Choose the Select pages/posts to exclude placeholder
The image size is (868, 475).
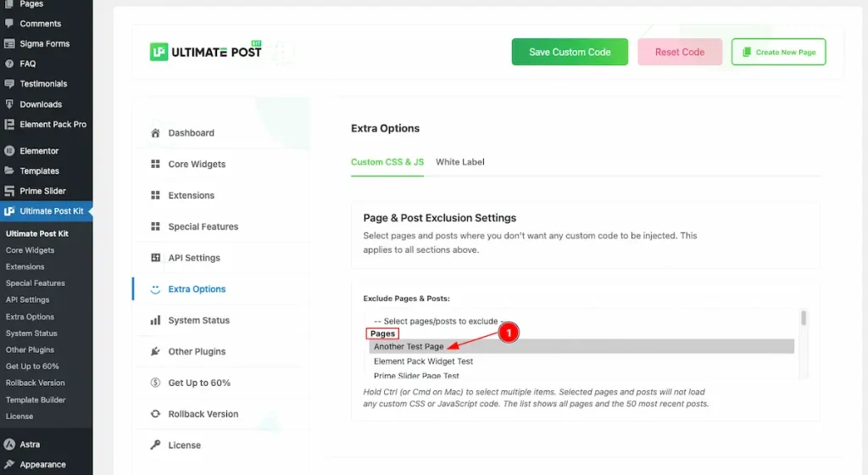[438, 321]
